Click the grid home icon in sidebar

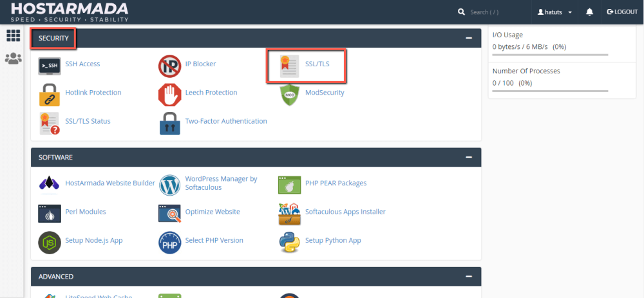pos(13,35)
